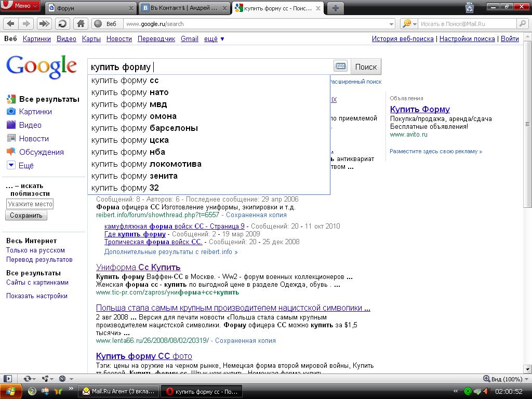Click the Opera address bar URL field
The width and height of the screenshot is (532, 399).
(256, 24)
